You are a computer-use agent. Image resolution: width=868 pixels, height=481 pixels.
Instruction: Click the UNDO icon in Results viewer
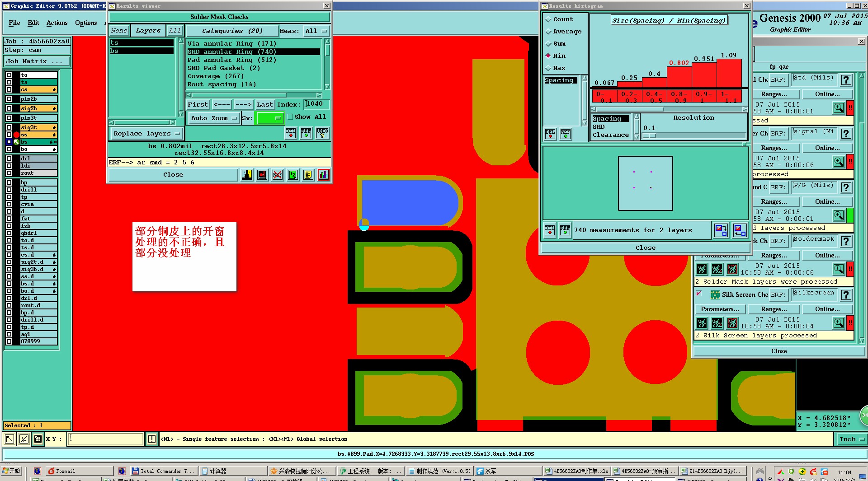[322, 133]
